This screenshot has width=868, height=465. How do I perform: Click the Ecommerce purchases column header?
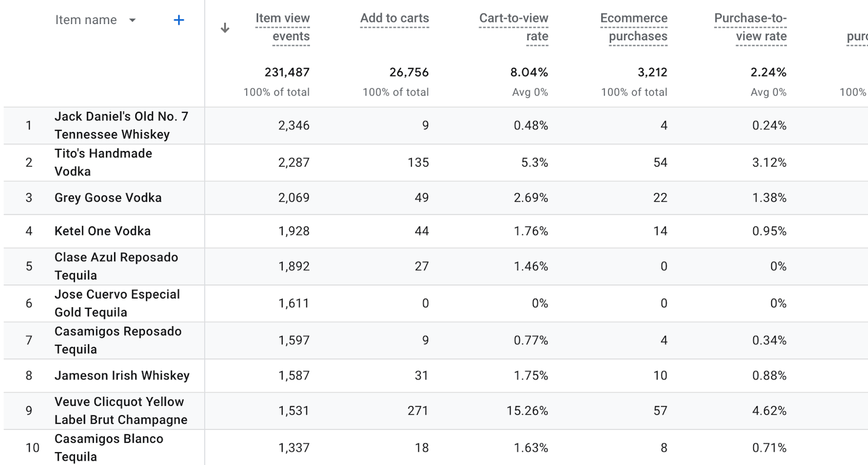(x=634, y=27)
